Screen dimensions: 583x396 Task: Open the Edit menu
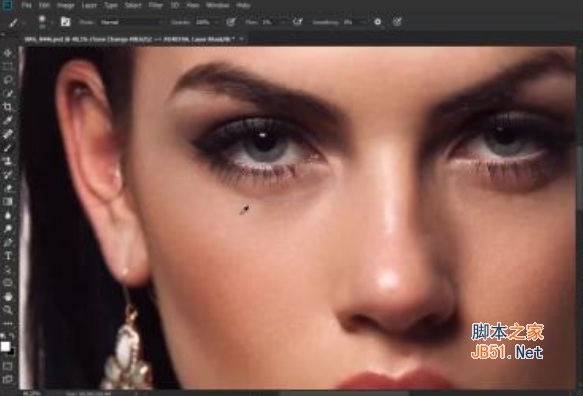pyautogui.click(x=44, y=5)
